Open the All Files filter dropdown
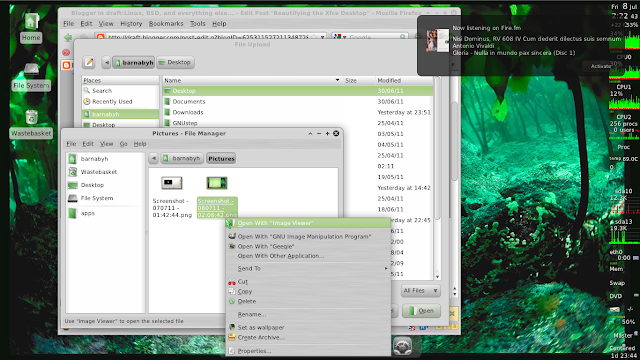 coord(420,291)
